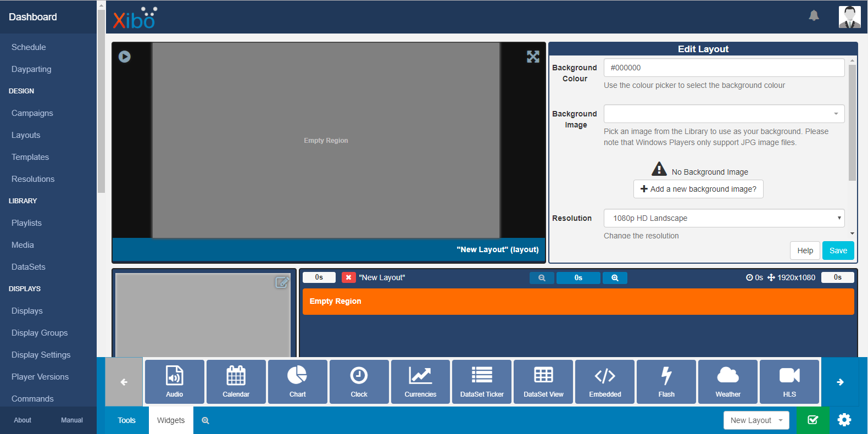Open Dashboard in sidebar
Image resolution: width=868 pixels, height=434 pixels.
click(33, 17)
